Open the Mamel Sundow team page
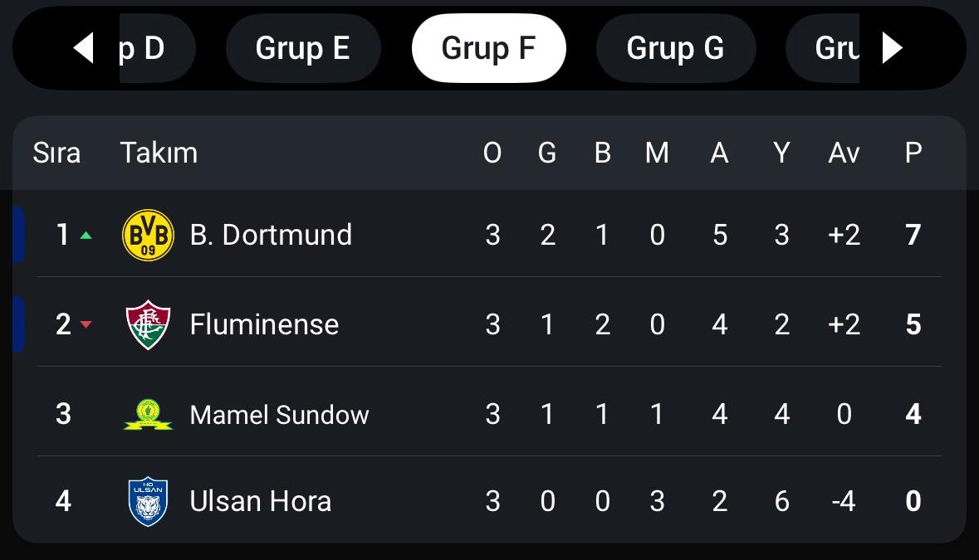979x560 pixels. pos(279,415)
